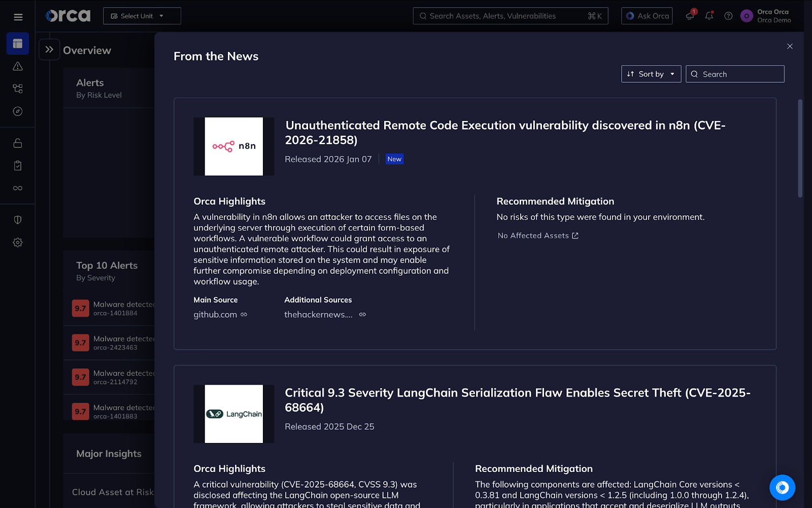812x508 pixels.
Task: Close the From the News panel
Action: point(790,46)
